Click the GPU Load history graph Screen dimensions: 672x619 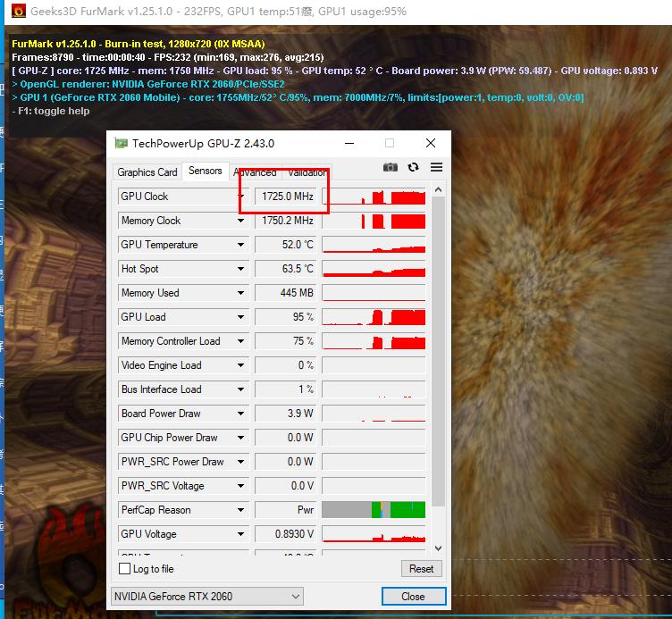tap(374, 317)
